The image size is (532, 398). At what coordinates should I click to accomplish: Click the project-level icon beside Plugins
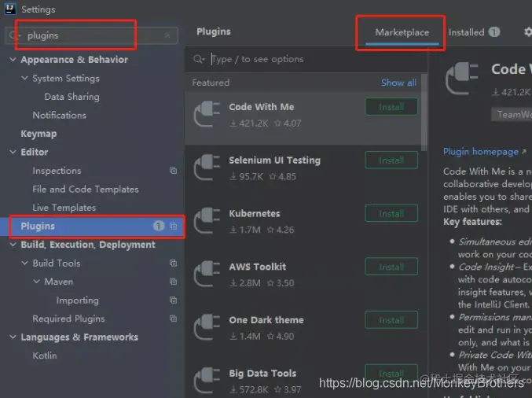coord(174,227)
